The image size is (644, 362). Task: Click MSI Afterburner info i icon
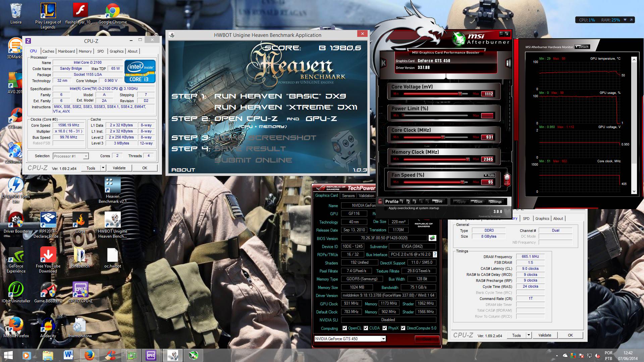pyautogui.click(x=508, y=63)
